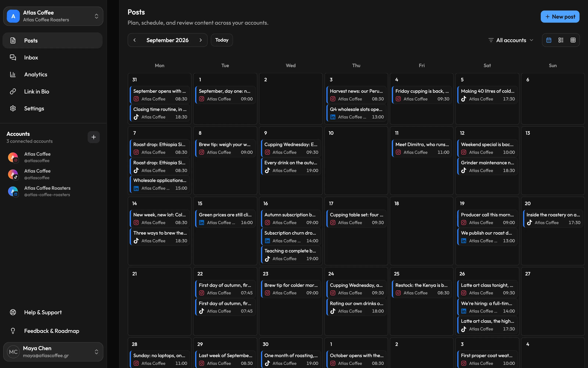
Task: Open 'Wholesale applications' post on the 7th
Action: (x=160, y=184)
